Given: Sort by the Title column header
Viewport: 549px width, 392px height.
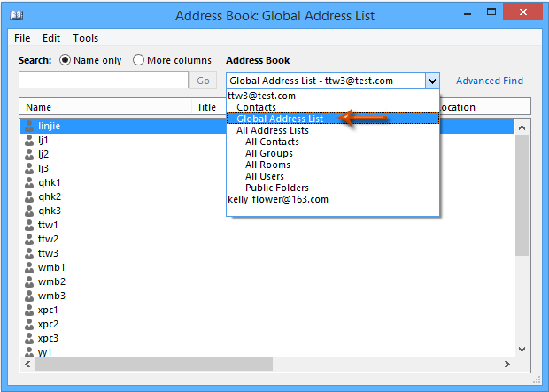Looking at the screenshot, I should 209,107.
